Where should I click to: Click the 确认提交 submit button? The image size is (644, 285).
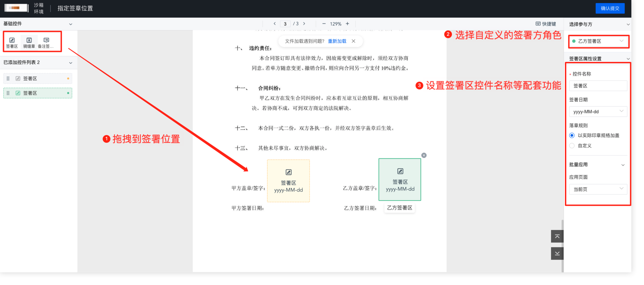(x=610, y=8)
